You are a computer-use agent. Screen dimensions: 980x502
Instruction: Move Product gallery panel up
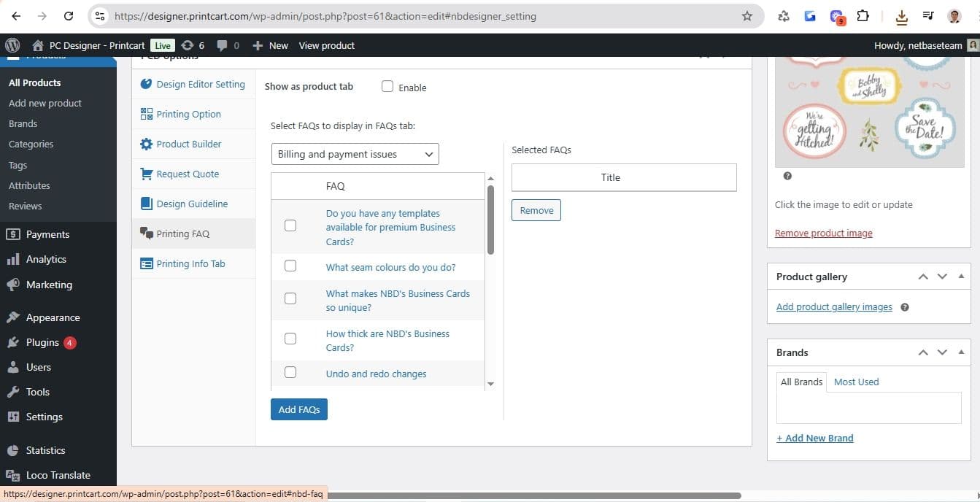923,277
